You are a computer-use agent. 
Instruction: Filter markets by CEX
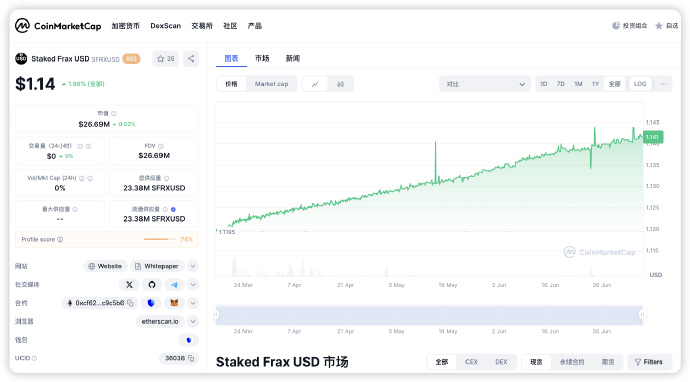(x=471, y=362)
